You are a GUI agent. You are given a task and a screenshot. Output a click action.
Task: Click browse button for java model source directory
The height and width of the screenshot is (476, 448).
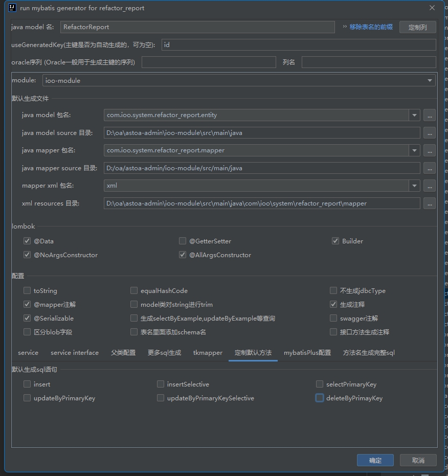[x=430, y=133]
